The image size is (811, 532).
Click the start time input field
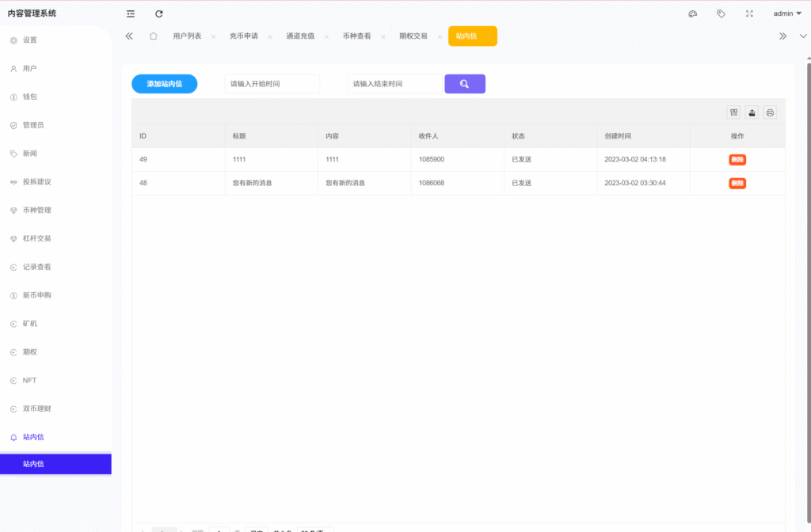[272, 84]
